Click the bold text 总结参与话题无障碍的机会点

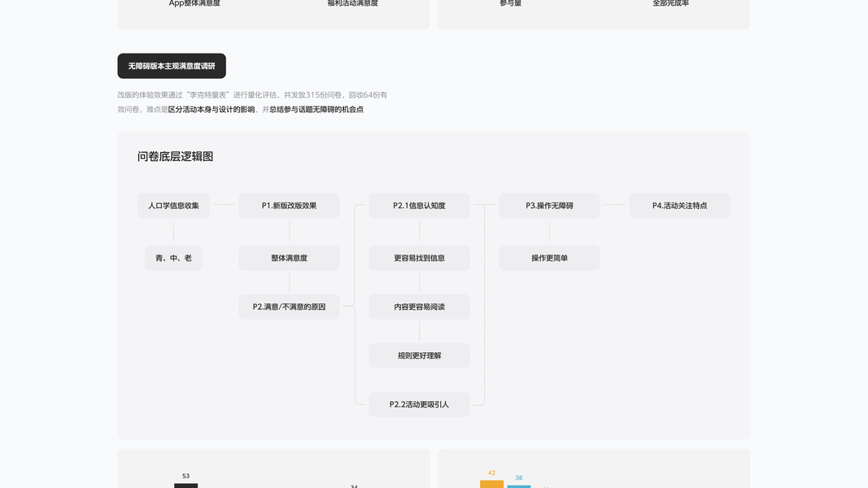point(316,110)
